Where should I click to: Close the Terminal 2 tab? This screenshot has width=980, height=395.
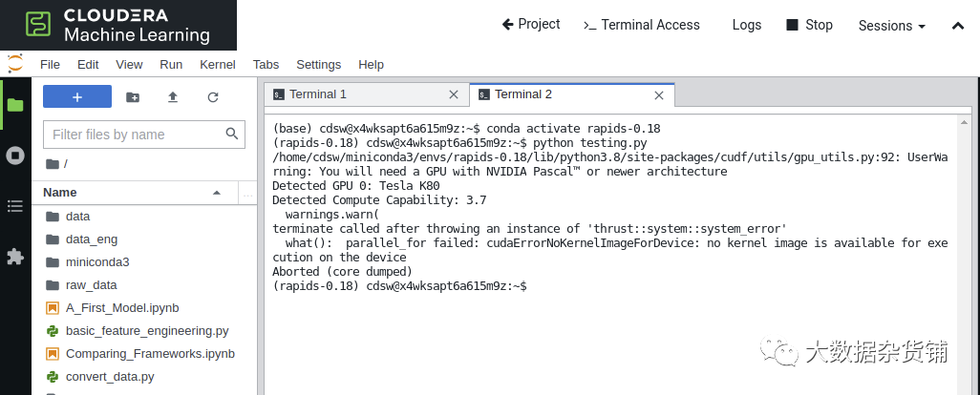658,94
